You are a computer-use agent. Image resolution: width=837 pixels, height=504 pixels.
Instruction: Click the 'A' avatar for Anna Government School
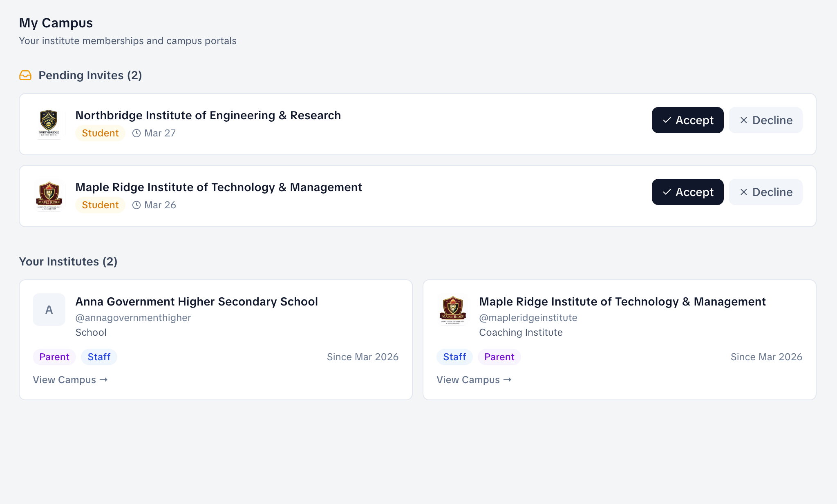(x=49, y=310)
